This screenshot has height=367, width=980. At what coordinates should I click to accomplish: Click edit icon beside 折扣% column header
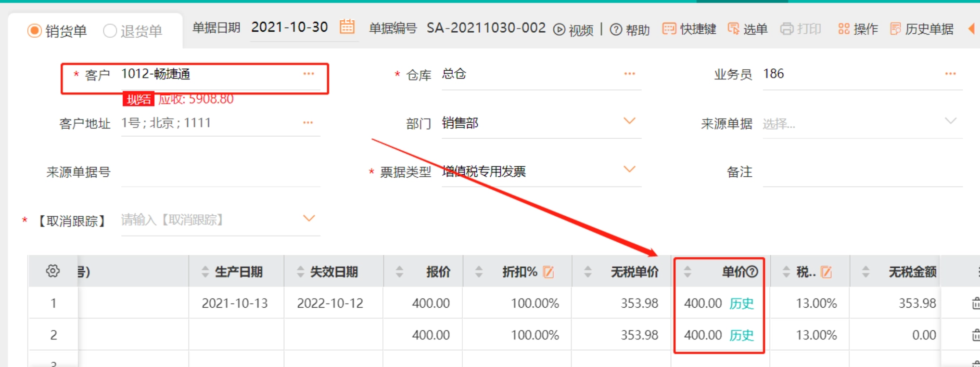(x=548, y=272)
